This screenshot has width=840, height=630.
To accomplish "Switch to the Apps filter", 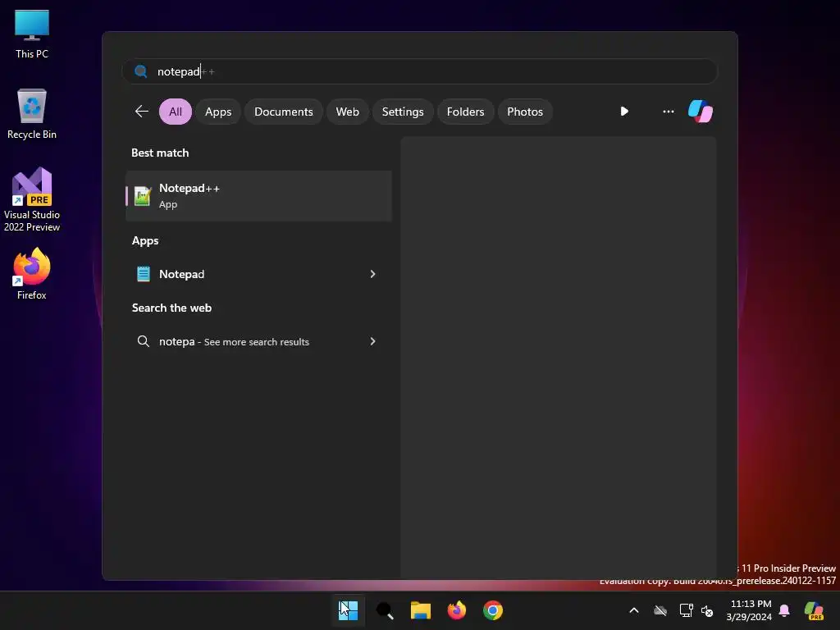I will pos(218,112).
